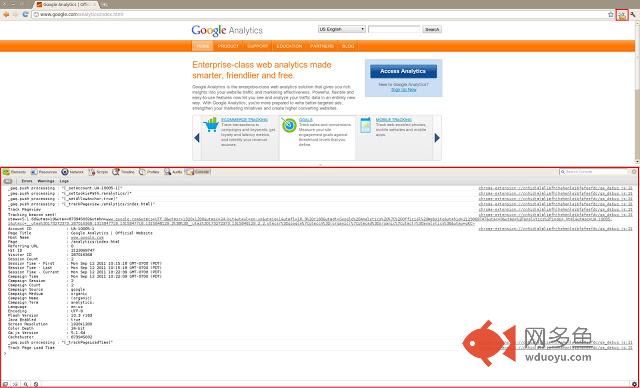Filter console by Errors
Image resolution: width=640 pixels, height=388 pixels.
pyautogui.click(x=27, y=181)
